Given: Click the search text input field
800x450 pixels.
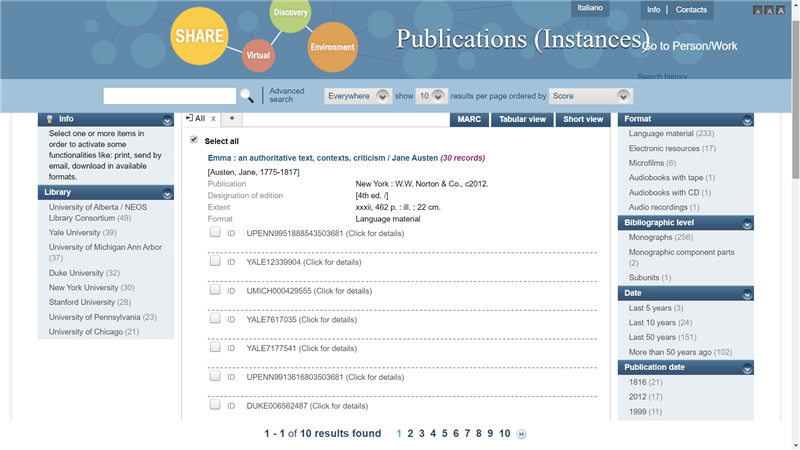Looking at the screenshot, I should (x=170, y=96).
